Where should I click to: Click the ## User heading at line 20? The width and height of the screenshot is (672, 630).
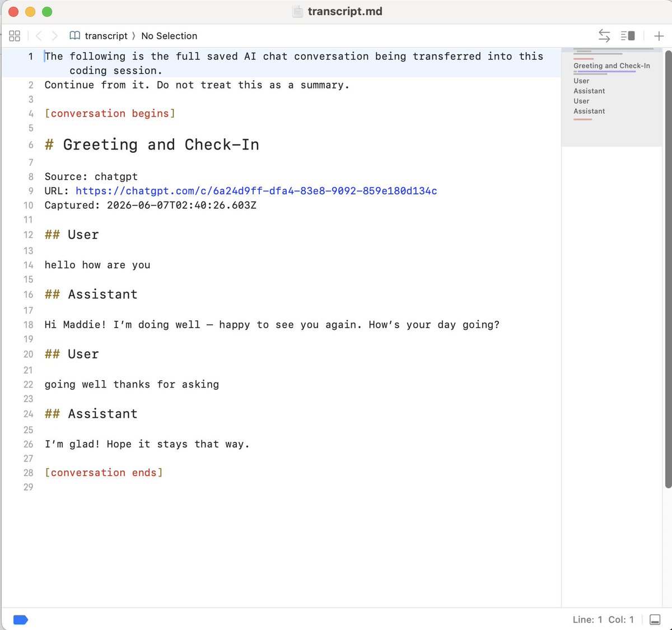pyautogui.click(x=72, y=354)
